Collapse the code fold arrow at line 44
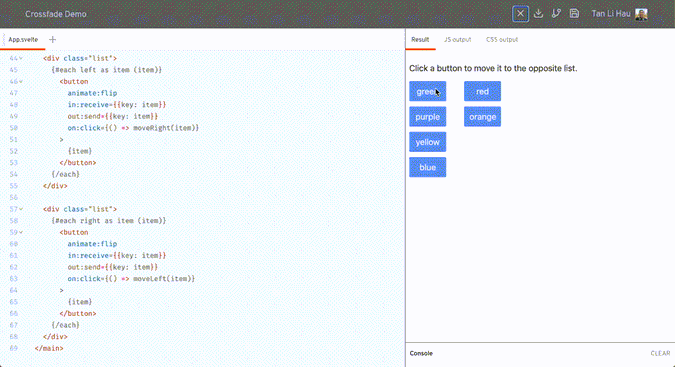The image size is (675, 367). 21,58
